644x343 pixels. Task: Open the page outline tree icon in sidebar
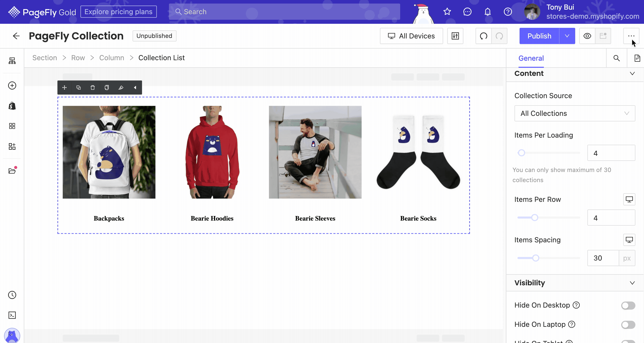[12, 61]
